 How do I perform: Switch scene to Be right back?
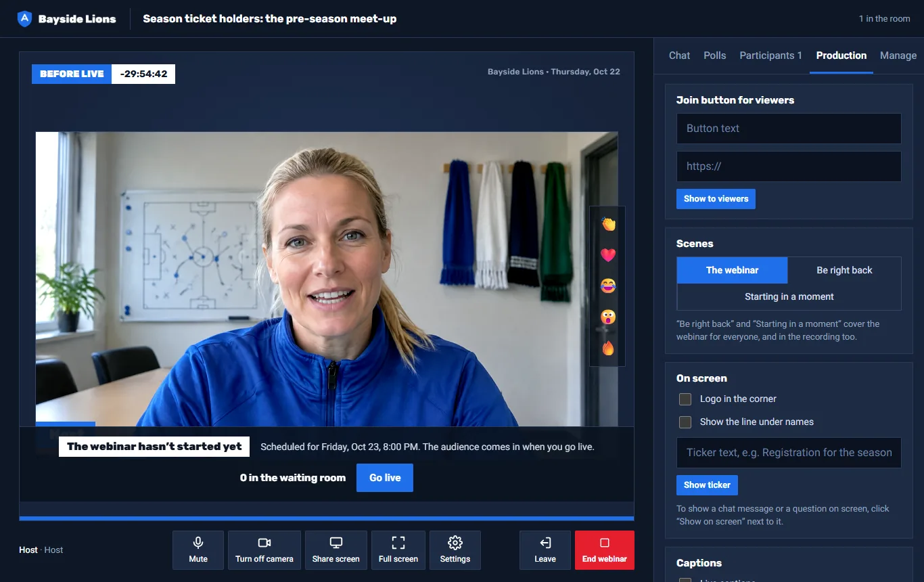(x=844, y=270)
